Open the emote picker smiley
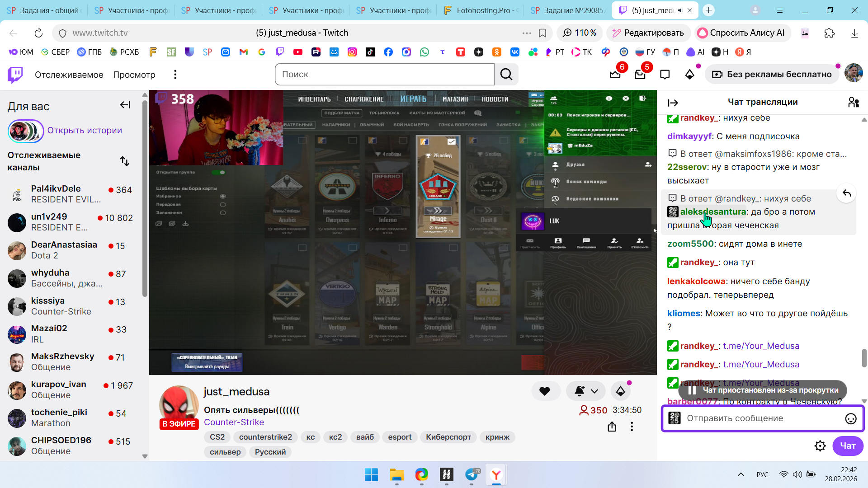This screenshot has width=868, height=488. click(850, 418)
